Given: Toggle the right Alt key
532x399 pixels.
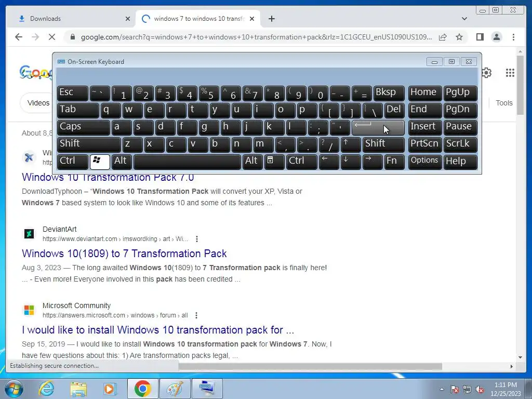Looking at the screenshot, I should (x=252, y=162).
